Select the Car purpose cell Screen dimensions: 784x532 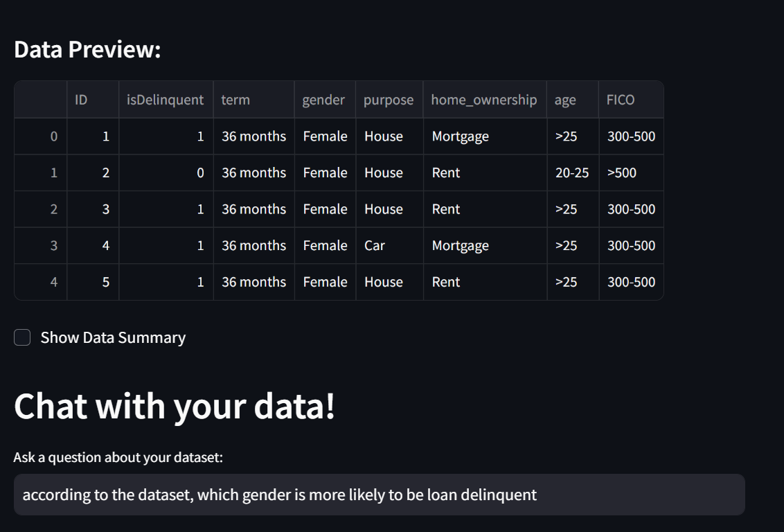(373, 245)
